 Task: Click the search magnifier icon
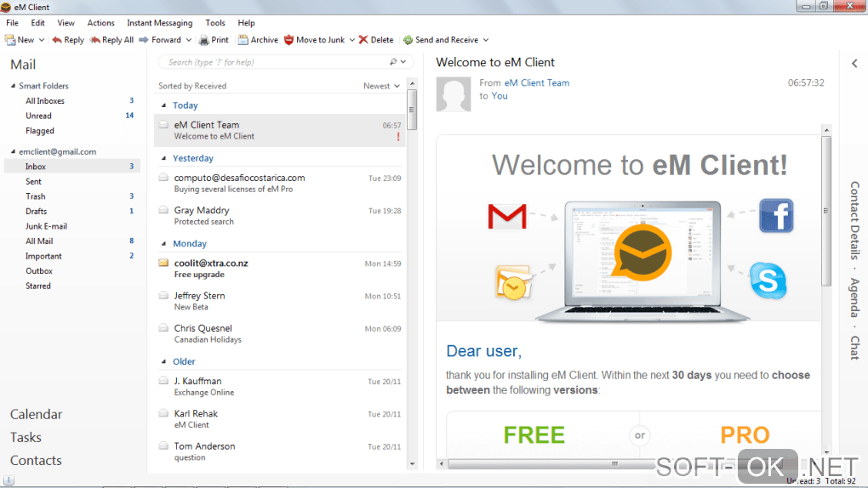(393, 62)
